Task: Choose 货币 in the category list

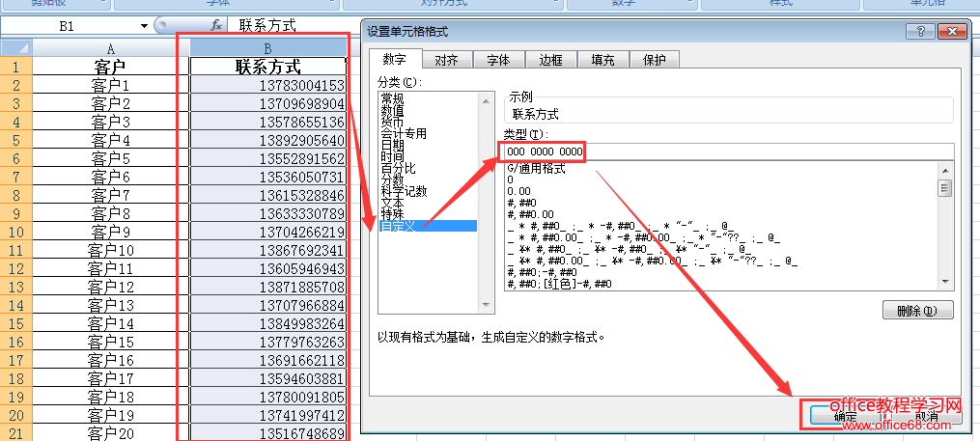Action: tap(393, 122)
